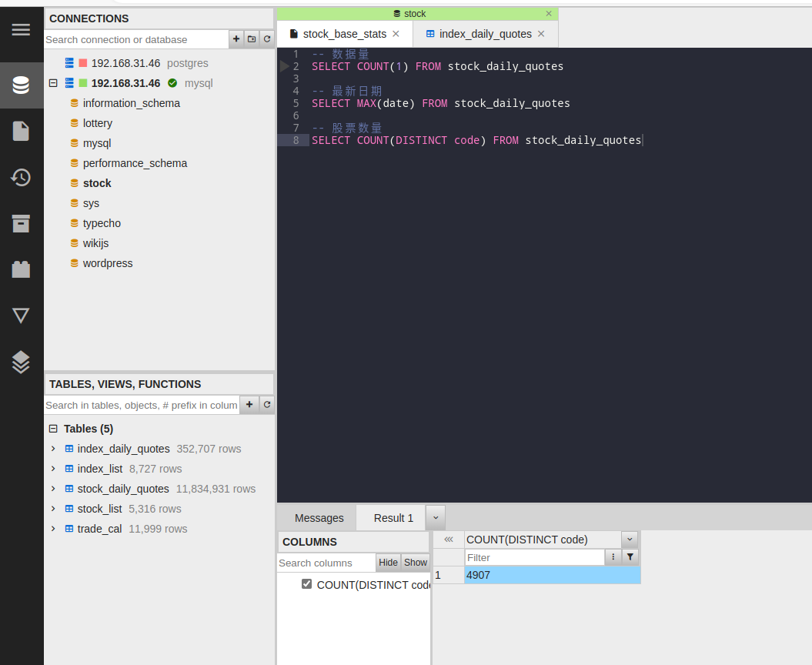The image size is (812, 665).
Task: Click the add connection folder icon
Action: pyautogui.click(x=252, y=39)
